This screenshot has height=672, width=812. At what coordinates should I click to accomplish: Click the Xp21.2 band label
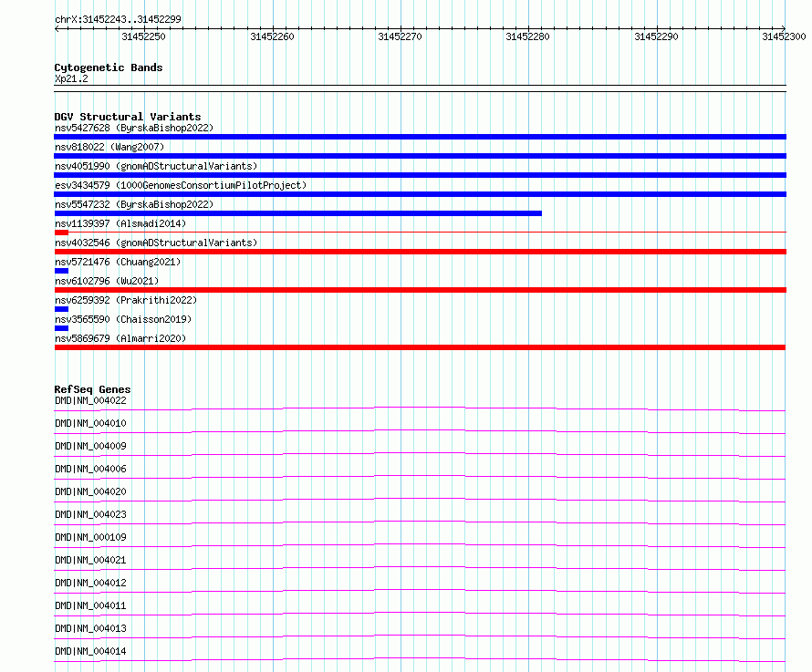(71, 78)
